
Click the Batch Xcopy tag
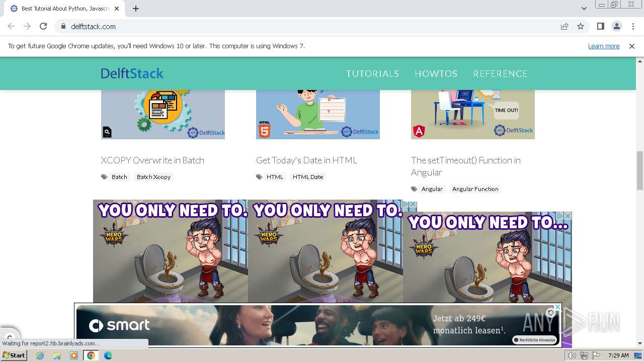click(153, 177)
